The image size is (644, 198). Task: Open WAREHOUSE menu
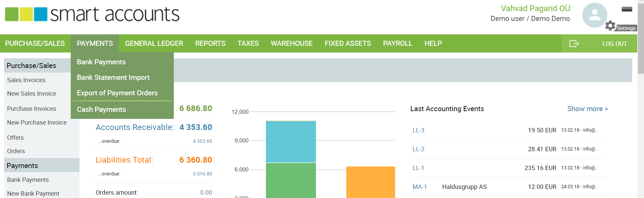point(292,43)
